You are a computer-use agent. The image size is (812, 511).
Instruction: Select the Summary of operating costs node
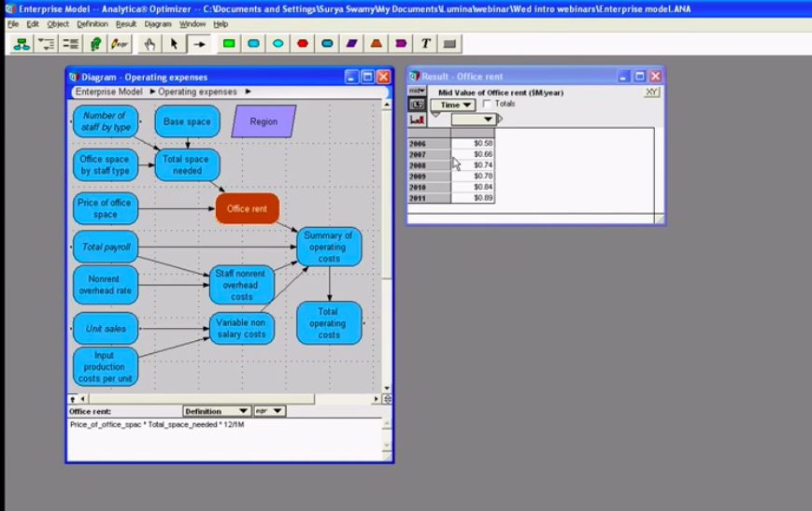(329, 247)
